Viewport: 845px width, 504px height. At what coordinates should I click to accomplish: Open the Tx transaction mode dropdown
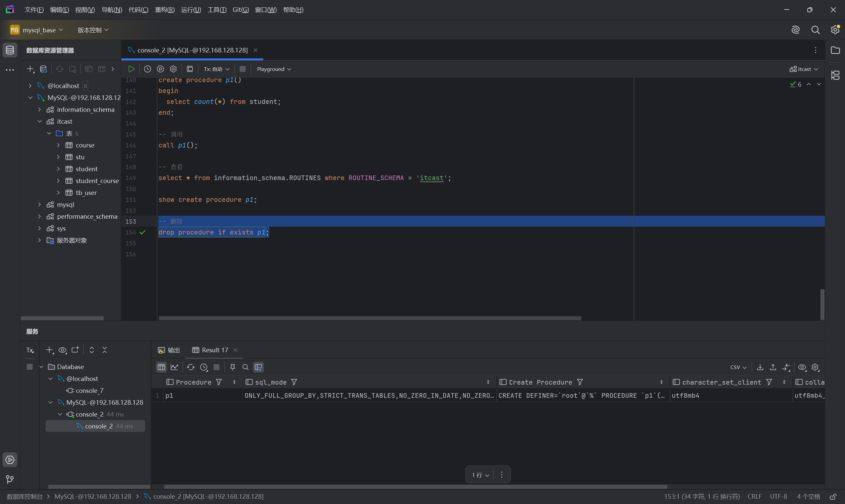(x=217, y=69)
